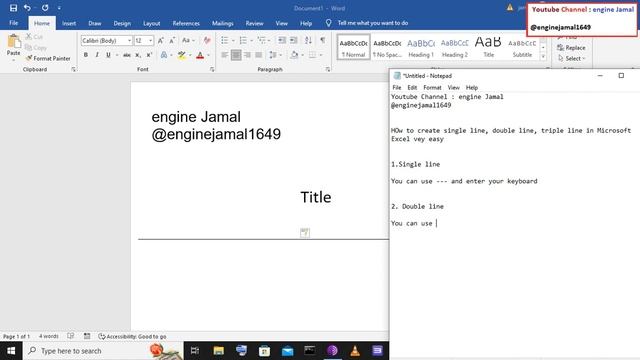The width and height of the screenshot is (640, 360).
Task: Open line and paragraph spacing dropdown
Action: 276,55
